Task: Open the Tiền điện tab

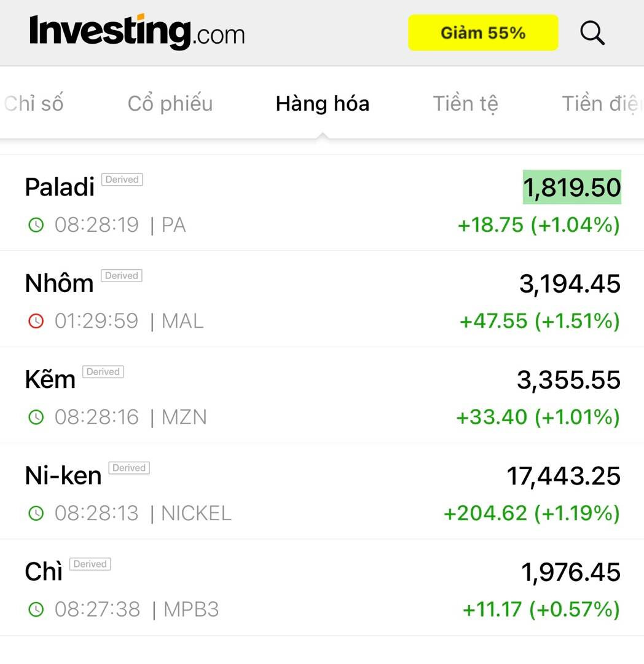Action: (601, 103)
